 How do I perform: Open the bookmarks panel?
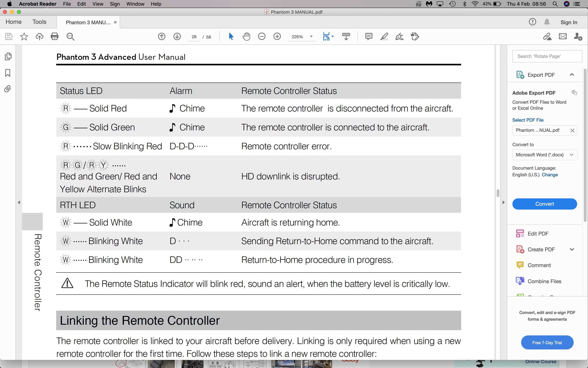click(8, 73)
